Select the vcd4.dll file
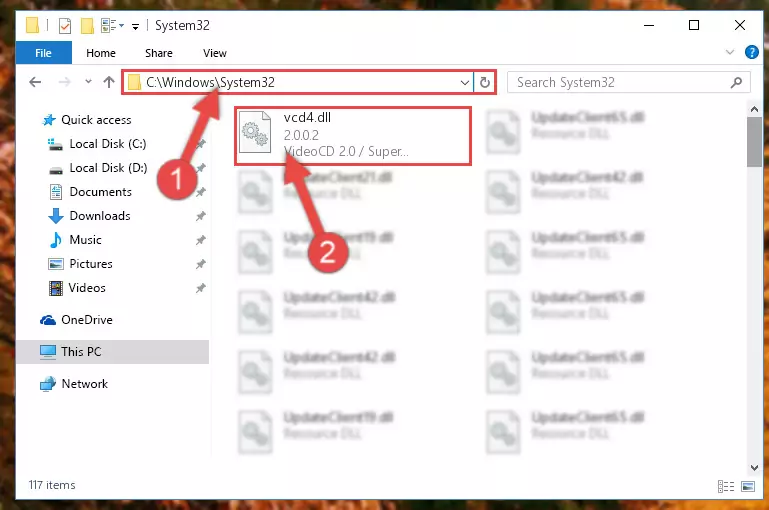Screen dimensions: 769x510 pos(353,135)
